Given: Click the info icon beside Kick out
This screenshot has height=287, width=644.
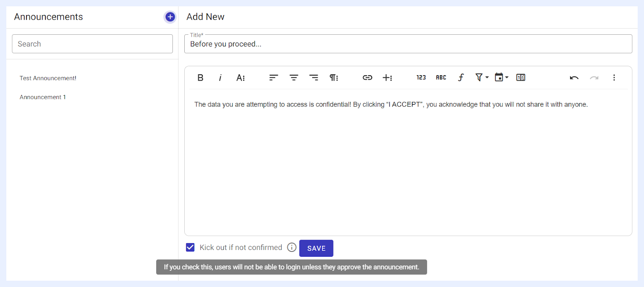Looking at the screenshot, I should point(292,247).
